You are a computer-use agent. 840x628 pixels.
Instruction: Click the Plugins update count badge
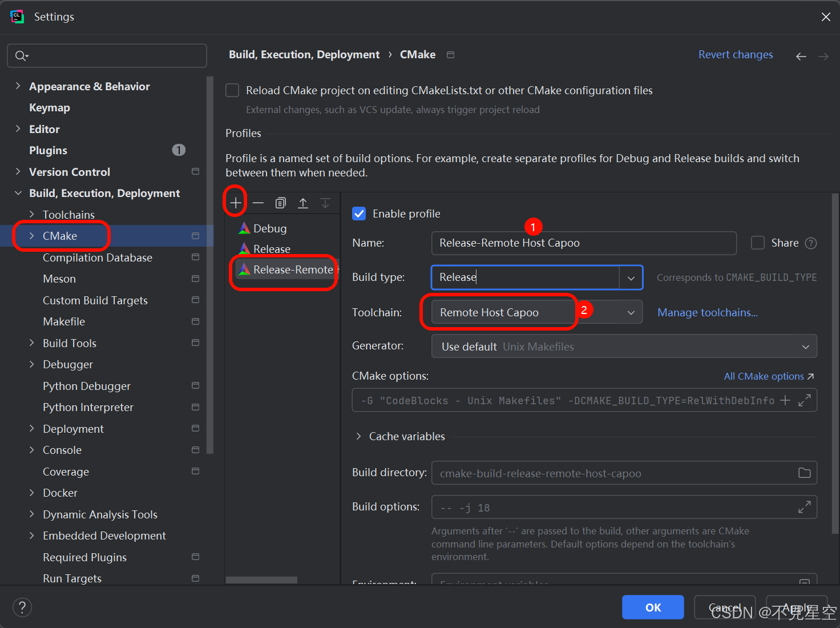click(x=179, y=150)
